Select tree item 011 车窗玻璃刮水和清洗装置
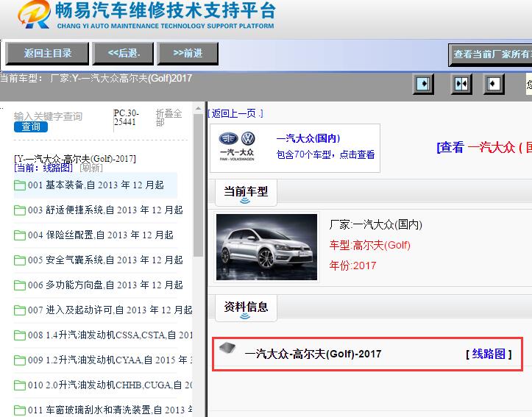Viewport: 532px width, 417px height. 110,410
